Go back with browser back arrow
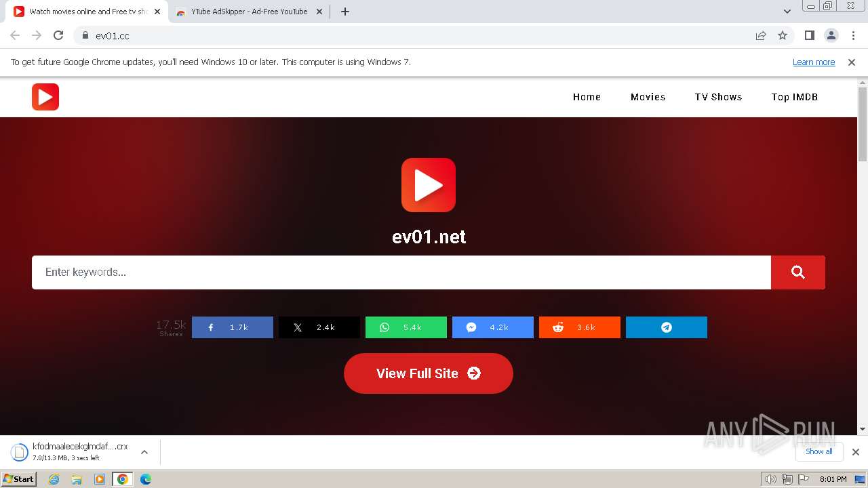Image resolution: width=868 pixels, height=488 pixels. pos(15,35)
